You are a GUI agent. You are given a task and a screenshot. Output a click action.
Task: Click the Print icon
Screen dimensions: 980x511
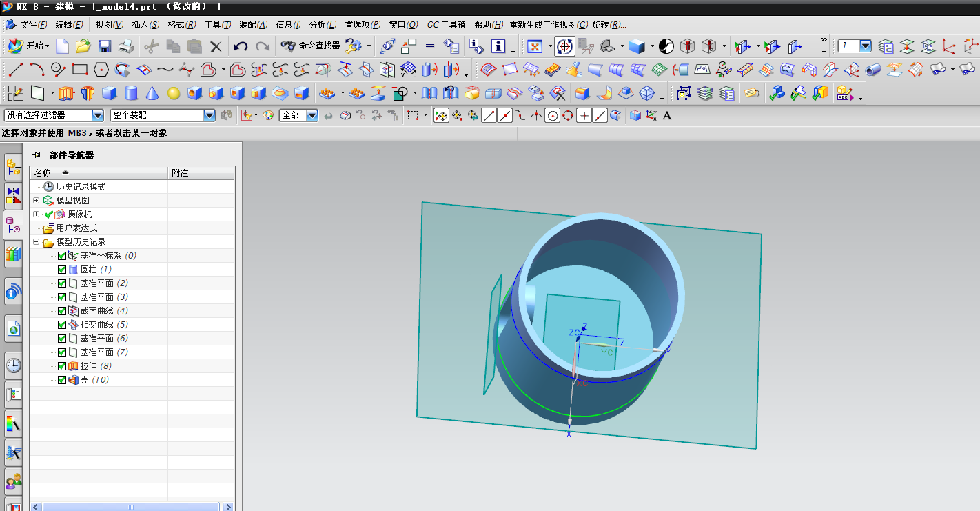(126, 46)
